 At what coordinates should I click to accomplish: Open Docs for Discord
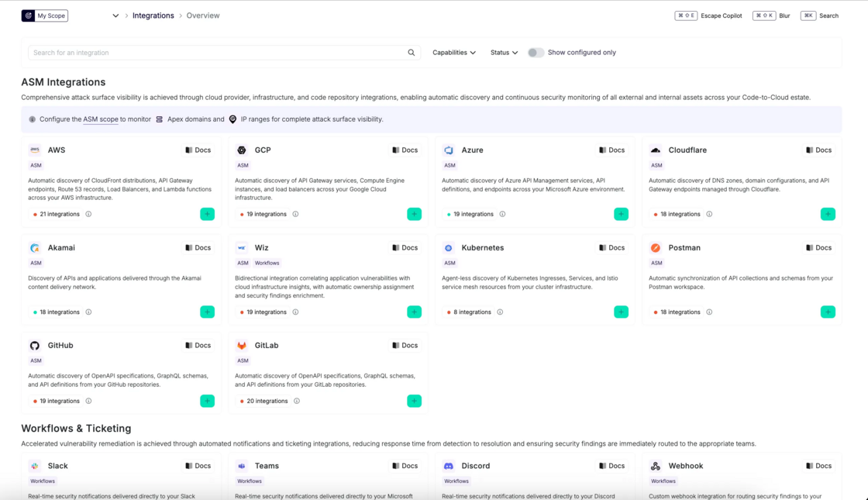(611, 466)
